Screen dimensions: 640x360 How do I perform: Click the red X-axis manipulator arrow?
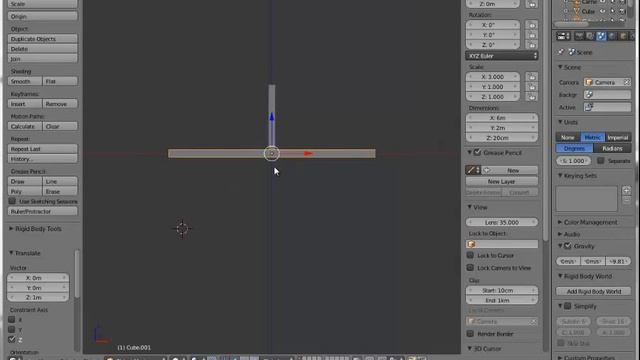pos(308,153)
